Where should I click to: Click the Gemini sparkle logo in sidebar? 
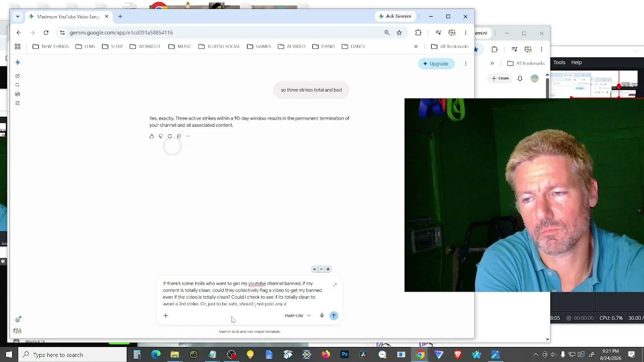pyautogui.click(x=18, y=62)
